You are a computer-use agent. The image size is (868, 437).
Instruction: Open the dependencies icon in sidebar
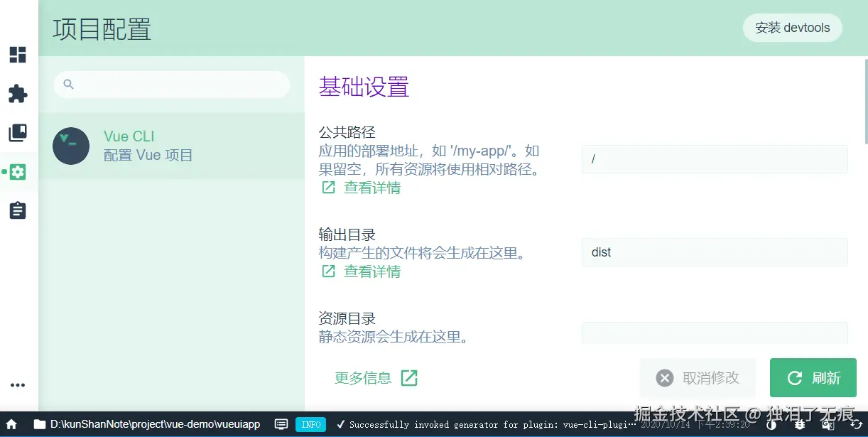pos(18,133)
